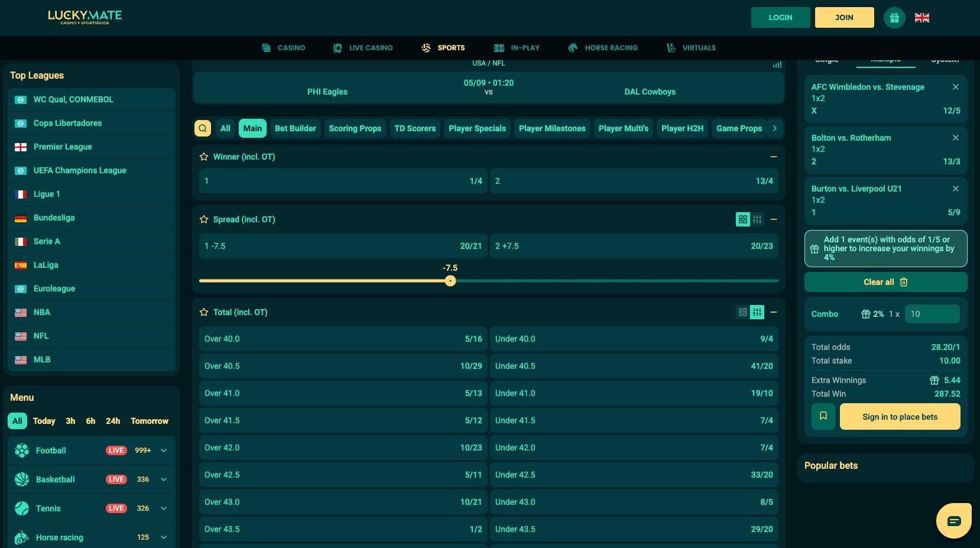Viewport: 980px width, 548px height.
Task: Select the Today time filter
Action: tap(44, 421)
